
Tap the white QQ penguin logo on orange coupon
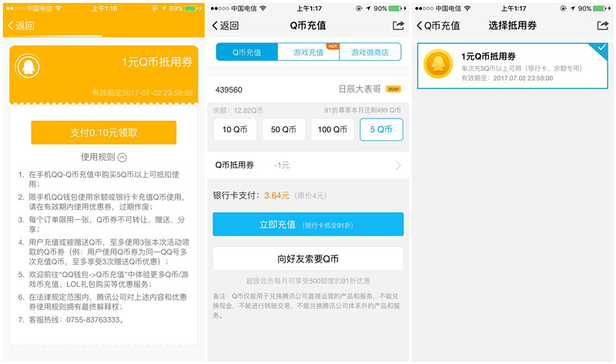pos(28,66)
